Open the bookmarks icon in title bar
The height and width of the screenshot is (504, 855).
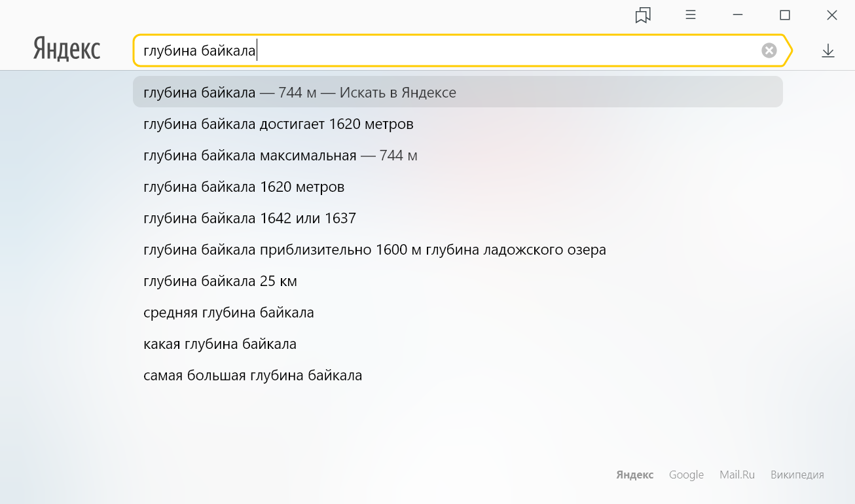click(643, 15)
